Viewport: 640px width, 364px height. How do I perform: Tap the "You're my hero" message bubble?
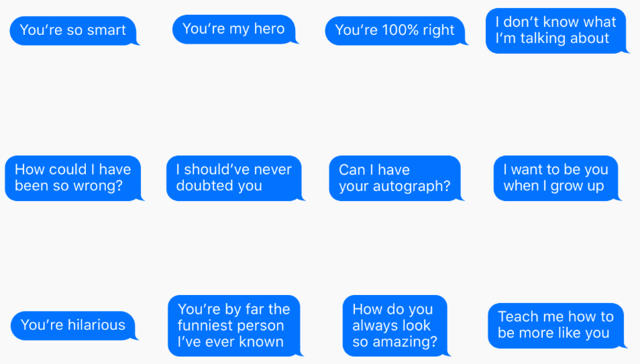point(234,29)
